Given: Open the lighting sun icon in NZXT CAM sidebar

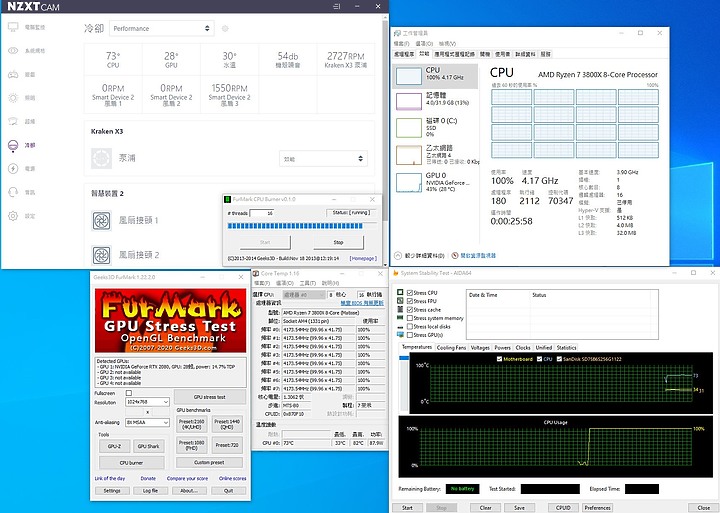Looking at the screenshot, I should point(13,98).
